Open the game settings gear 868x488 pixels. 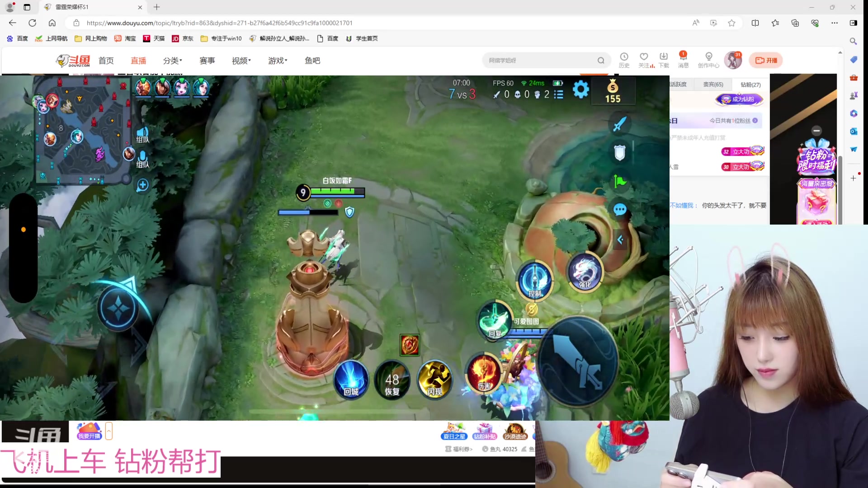tap(580, 90)
